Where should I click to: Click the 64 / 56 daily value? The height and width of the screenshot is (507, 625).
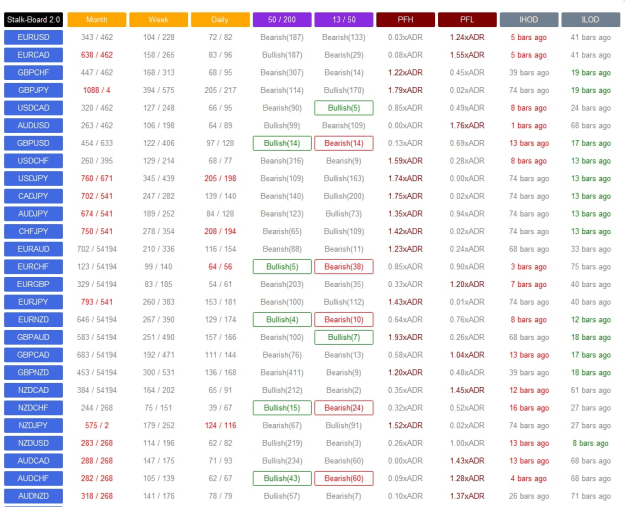tap(220, 267)
